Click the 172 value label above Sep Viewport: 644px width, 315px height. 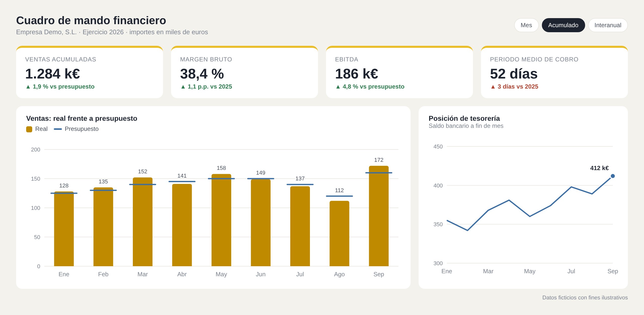[379, 160]
